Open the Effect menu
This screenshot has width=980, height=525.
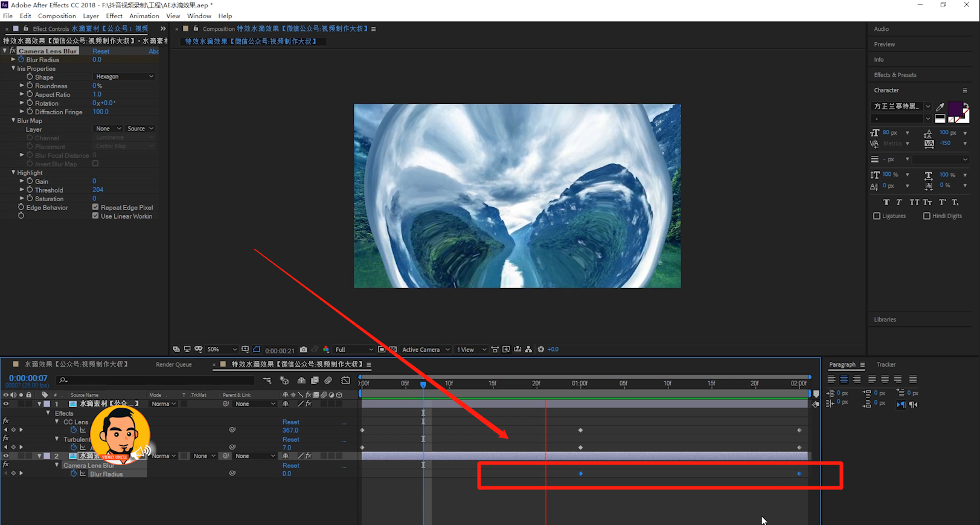tap(114, 16)
